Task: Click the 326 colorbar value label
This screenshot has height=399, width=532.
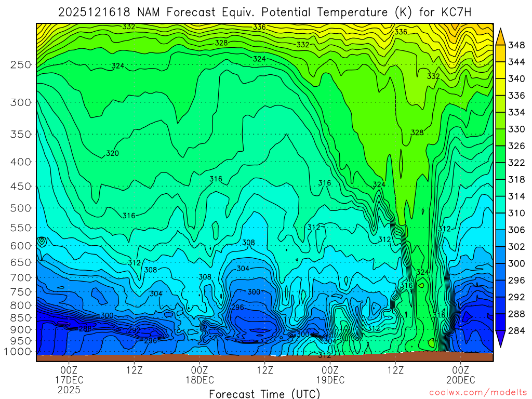Action: click(516, 146)
